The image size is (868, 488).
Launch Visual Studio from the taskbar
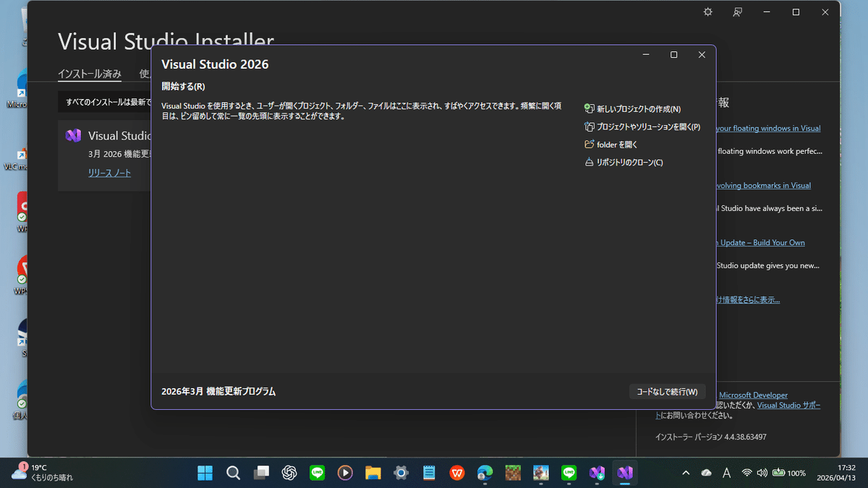click(x=624, y=473)
